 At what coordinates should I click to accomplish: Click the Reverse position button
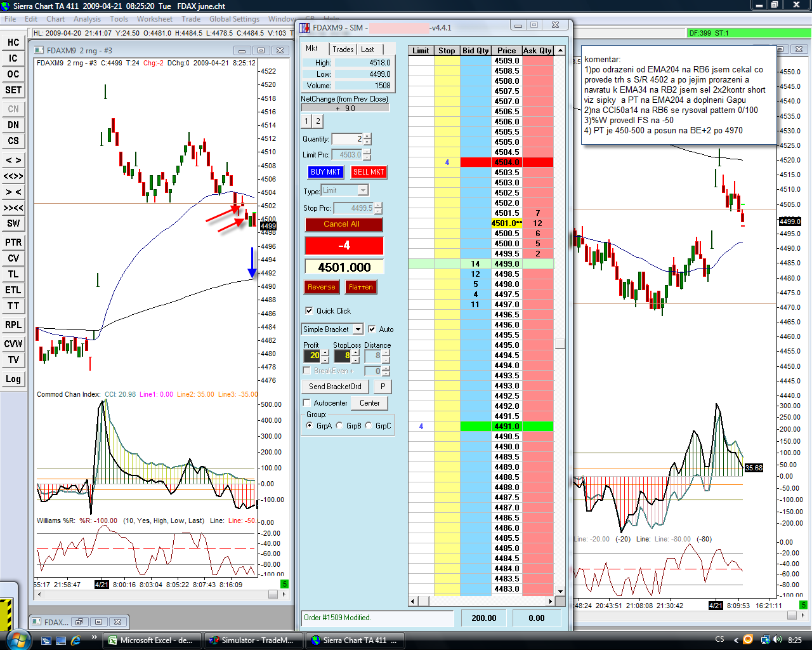click(x=322, y=287)
